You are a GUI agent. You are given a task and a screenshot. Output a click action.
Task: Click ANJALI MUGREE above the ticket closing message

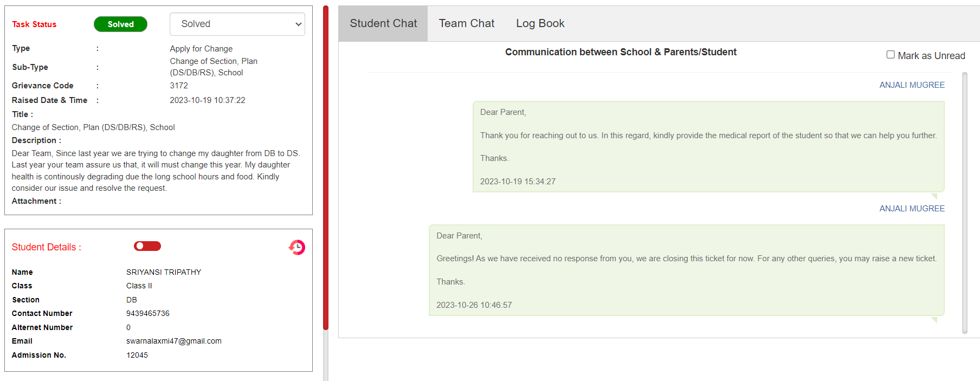coord(912,209)
